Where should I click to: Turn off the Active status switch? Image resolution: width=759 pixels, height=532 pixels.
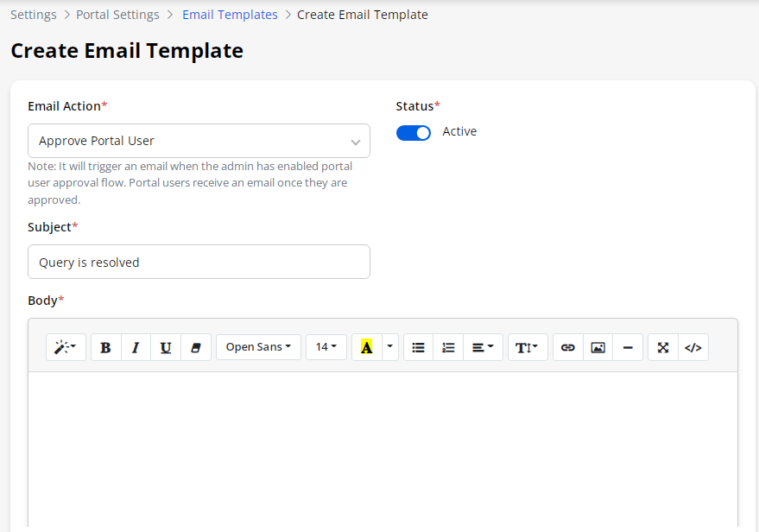tap(414, 133)
